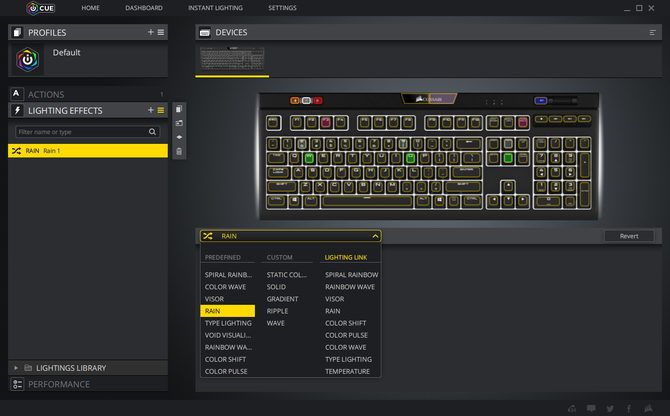Image resolution: width=670 pixels, height=416 pixels.
Task: Select predefined Spiral Rainbow effect
Action: coord(228,275)
